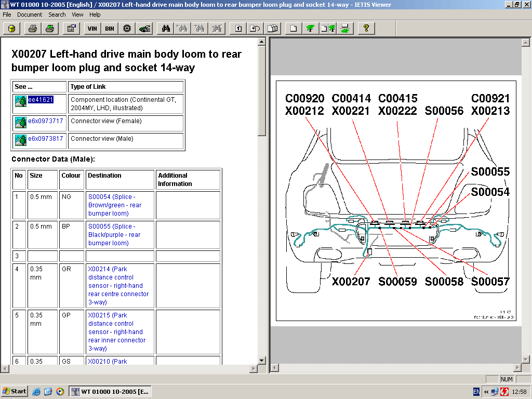Follow the X00214 park distance sensor link
Screen dimensions: 532x399
click(x=118, y=285)
